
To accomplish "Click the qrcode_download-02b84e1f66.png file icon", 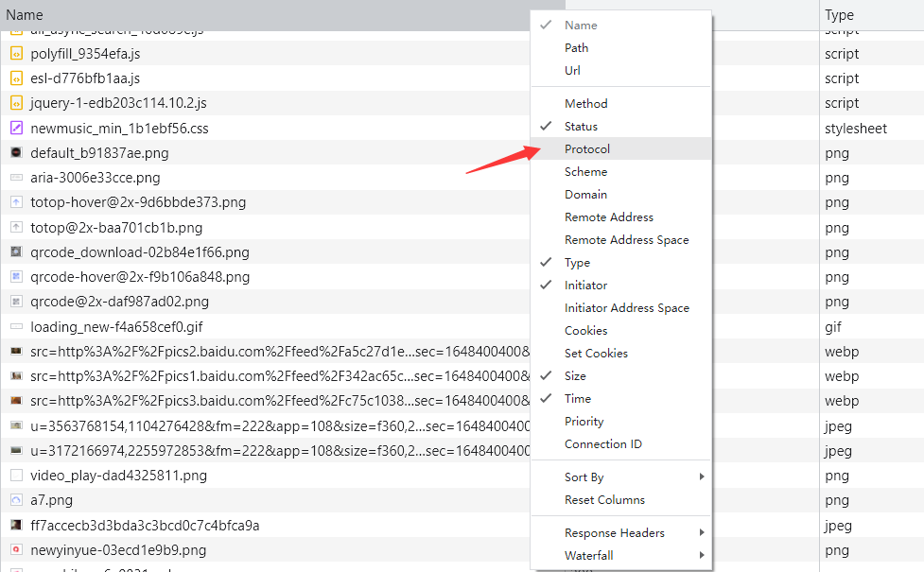I will click(16, 252).
